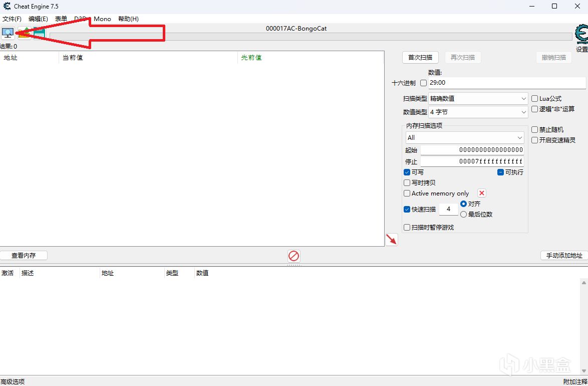Click the 手动添加地址 button

[564, 256]
